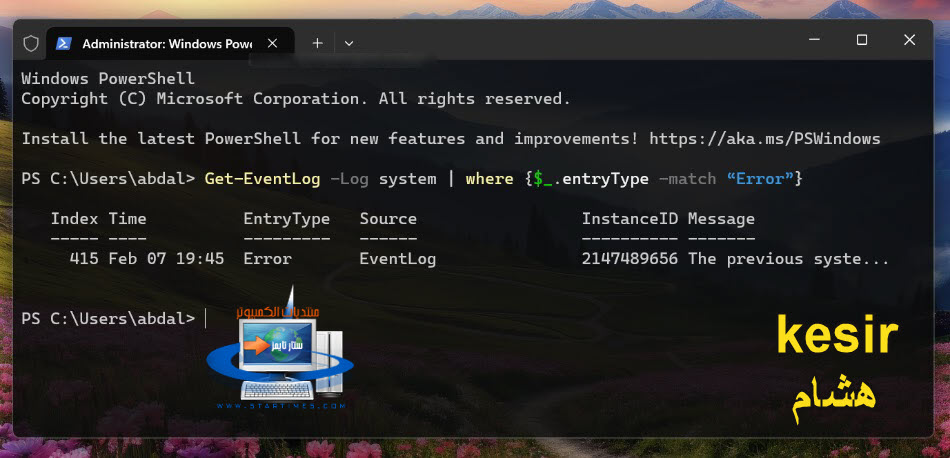Click the where keyword in command
The image size is (950, 458).
[490, 179]
